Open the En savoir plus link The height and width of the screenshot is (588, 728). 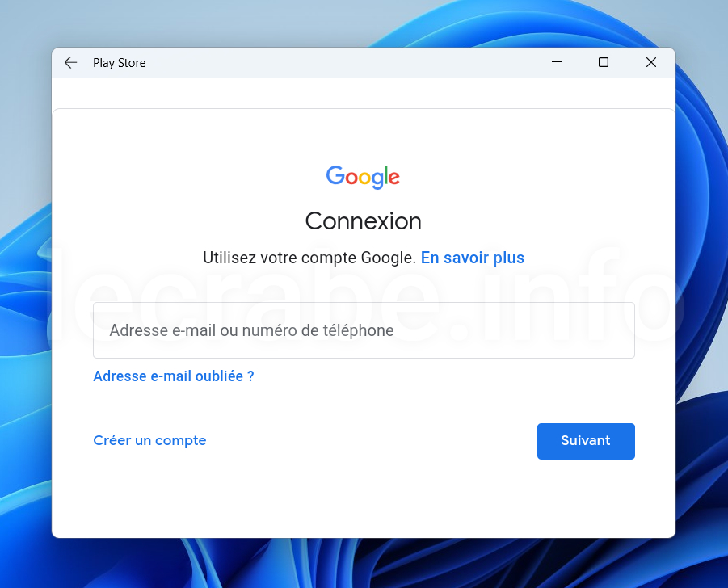tap(472, 258)
